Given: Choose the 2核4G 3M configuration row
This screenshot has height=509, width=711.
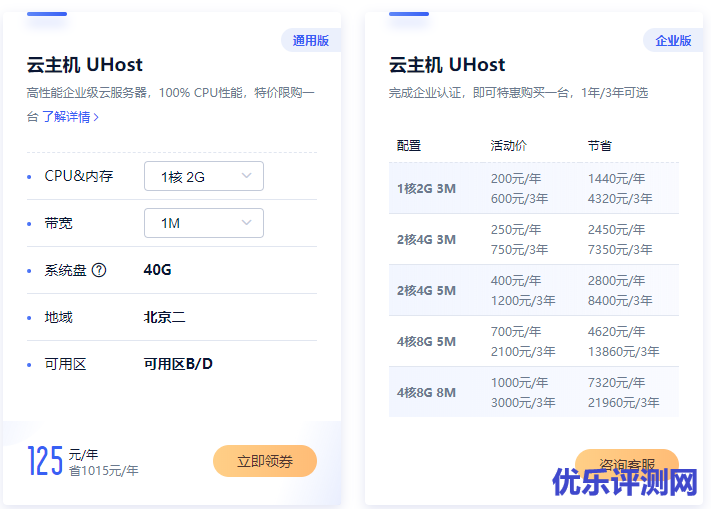Looking at the screenshot, I should (533, 239).
